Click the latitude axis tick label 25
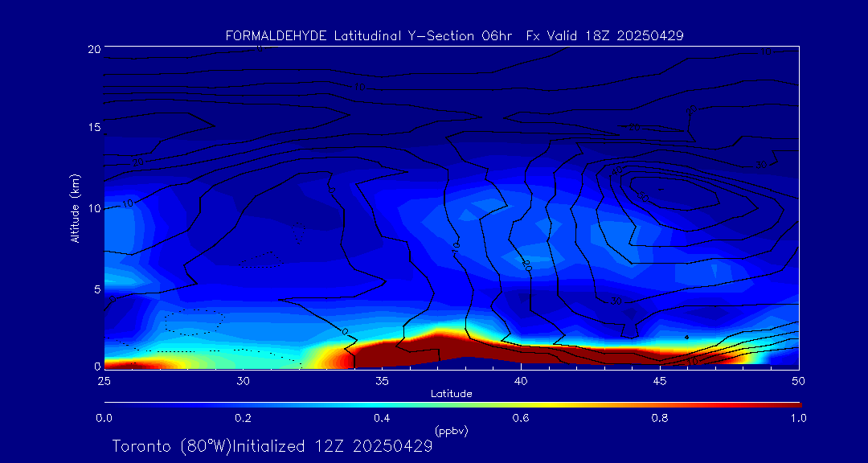Screen dimensions: 868x463 tap(104, 381)
